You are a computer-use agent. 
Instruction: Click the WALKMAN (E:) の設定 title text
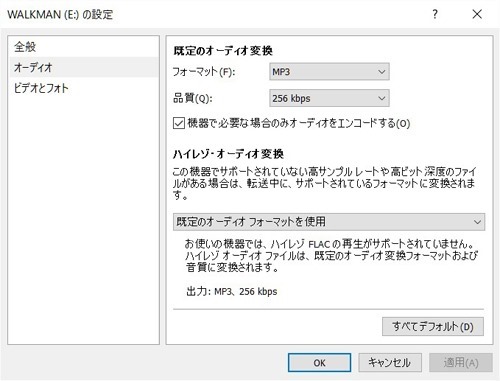click(60, 14)
